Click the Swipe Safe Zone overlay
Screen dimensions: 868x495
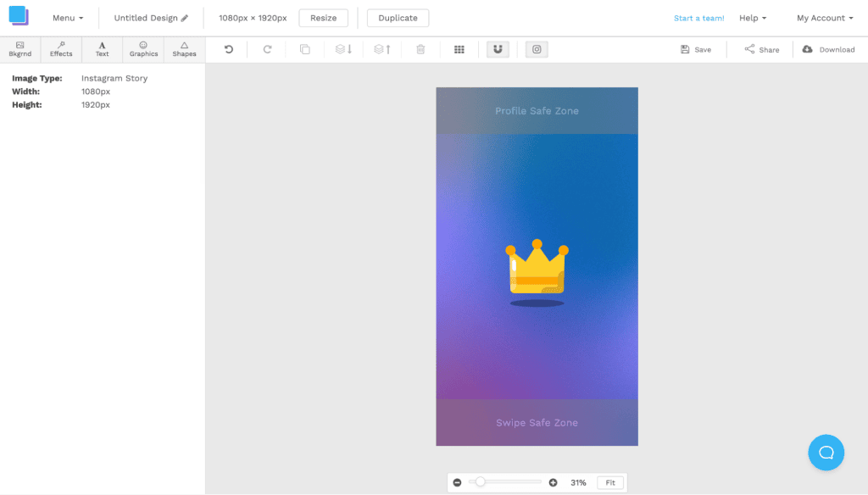pos(537,422)
